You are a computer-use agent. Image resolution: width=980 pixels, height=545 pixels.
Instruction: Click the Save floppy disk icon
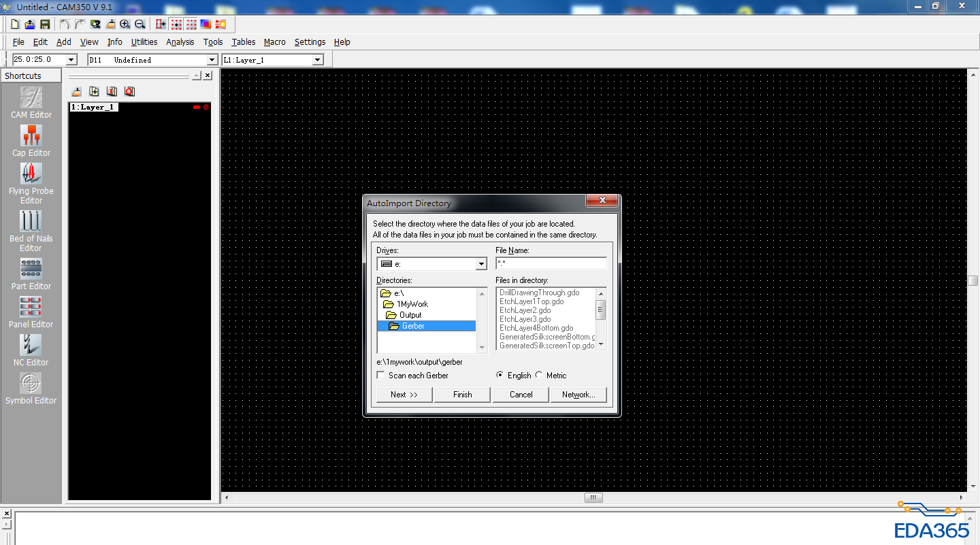point(45,24)
